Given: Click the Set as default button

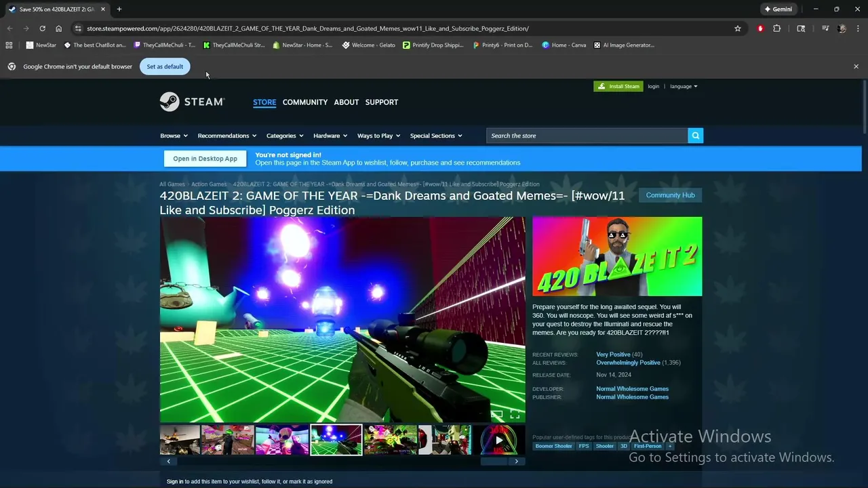Looking at the screenshot, I should point(165,66).
